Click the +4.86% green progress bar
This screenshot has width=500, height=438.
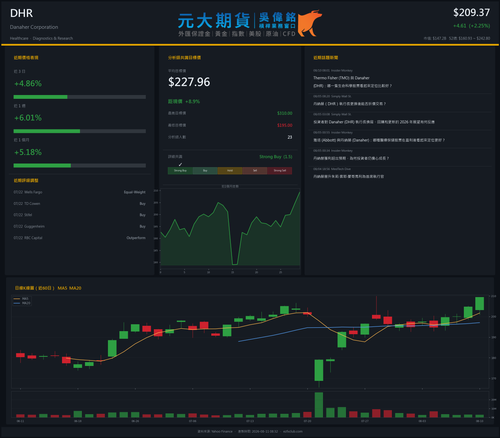(40, 97)
